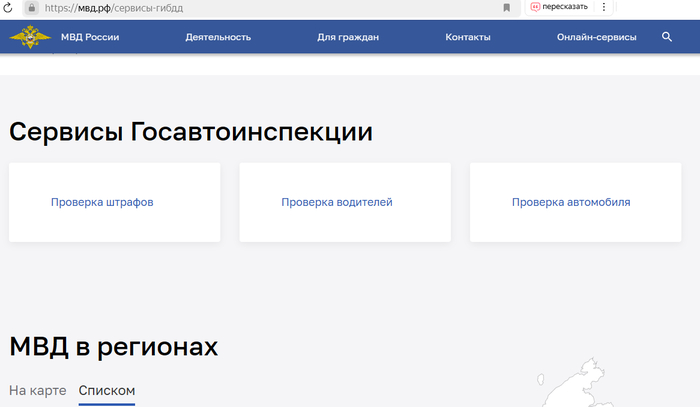Screen dimensions: 700x407
Task: Open 'Проверка водителей' service card
Action: (x=336, y=202)
